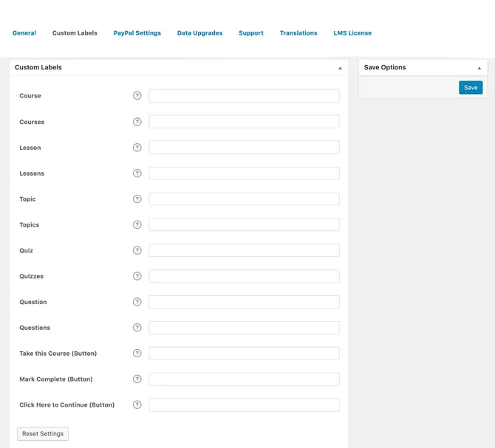Click the help icon for Quiz
Screen dimensions: 495x448
coord(137,251)
